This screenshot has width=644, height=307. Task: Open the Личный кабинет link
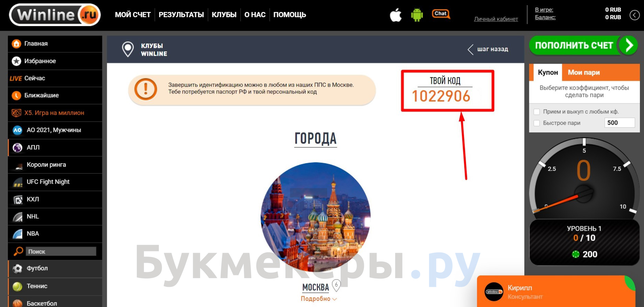point(496,19)
